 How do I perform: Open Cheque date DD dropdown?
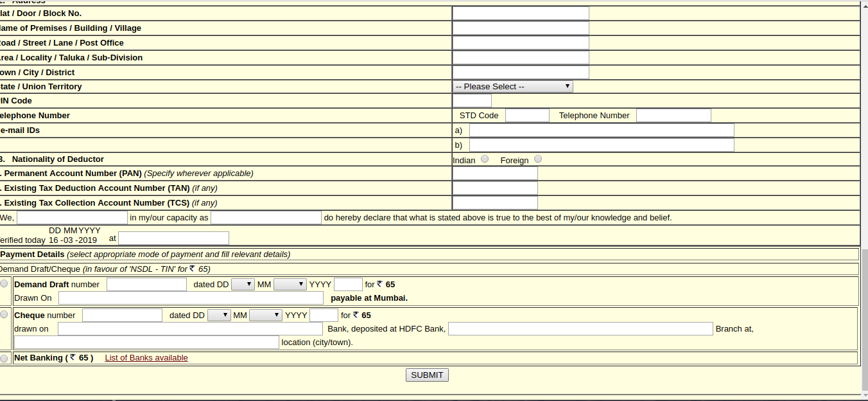(x=219, y=315)
